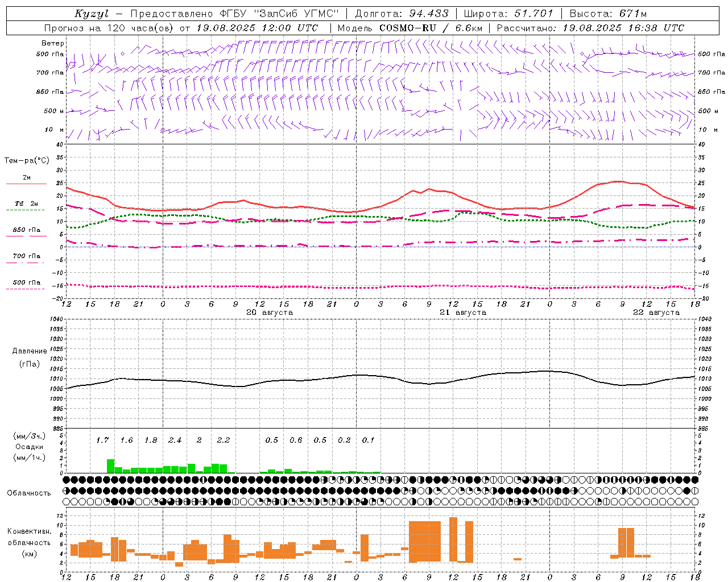This screenshot has height=582, width=728.
Task: Click the "(мм/1ч.)" precipitation unit label
Action: [29, 458]
